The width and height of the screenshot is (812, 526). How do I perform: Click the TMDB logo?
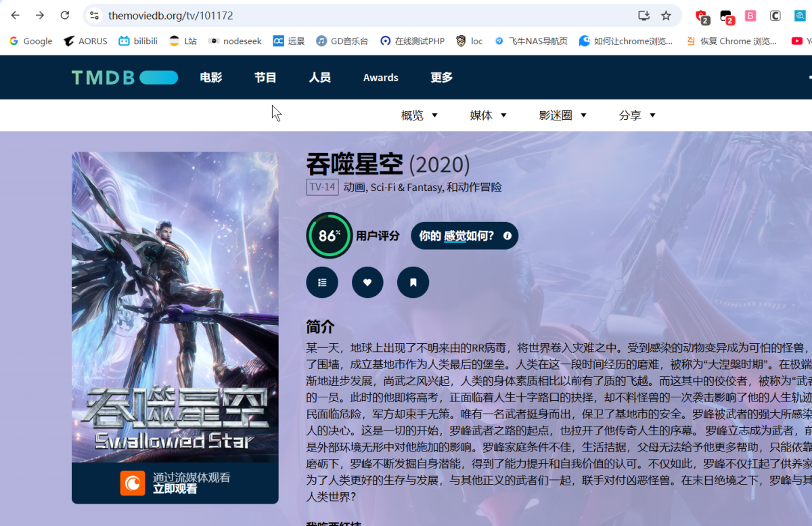125,77
